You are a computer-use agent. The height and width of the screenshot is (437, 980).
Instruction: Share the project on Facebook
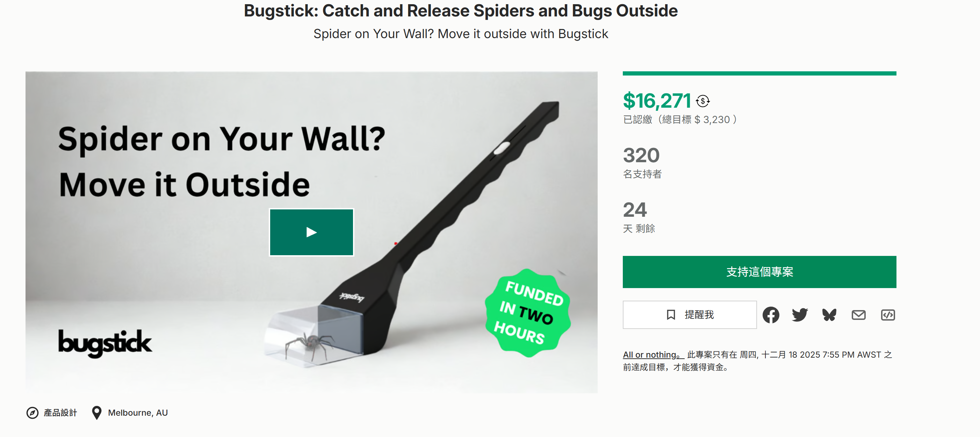(771, 315)
